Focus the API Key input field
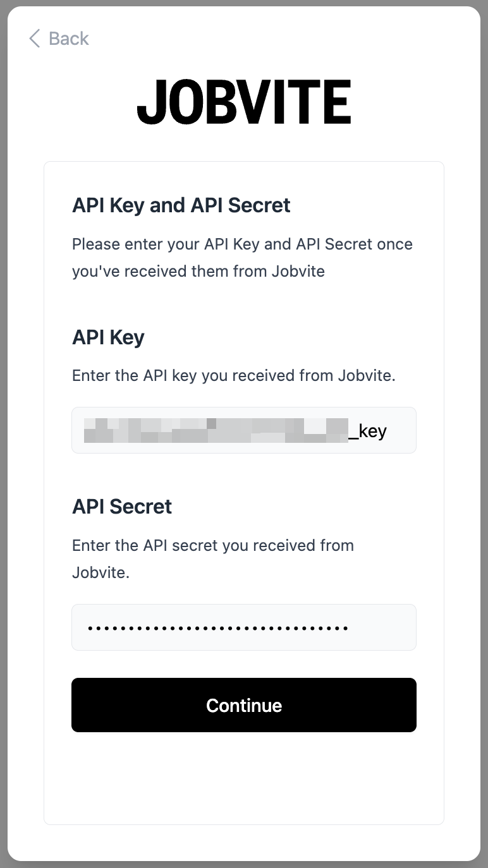This screenshot has width=488, height=868. click(x=244, y=430)
